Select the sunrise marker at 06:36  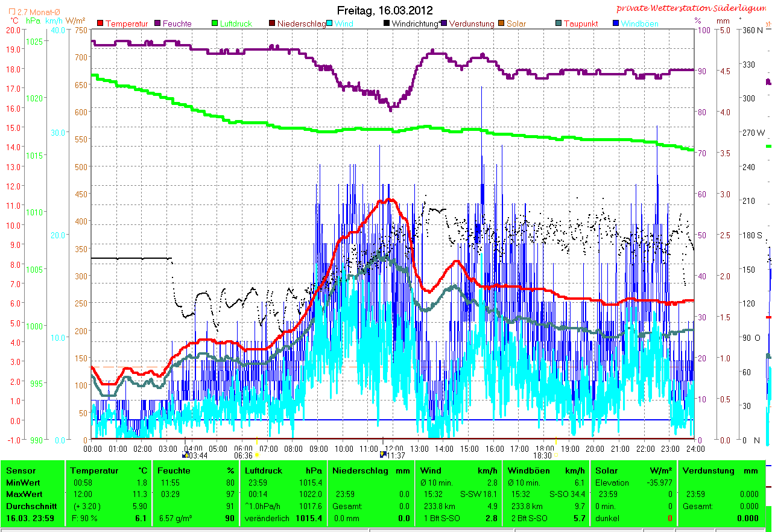pos(258,455)
